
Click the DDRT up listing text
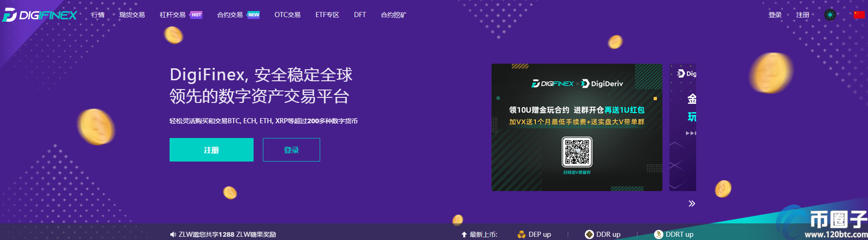pyautogui.click(x=680, y=234)
